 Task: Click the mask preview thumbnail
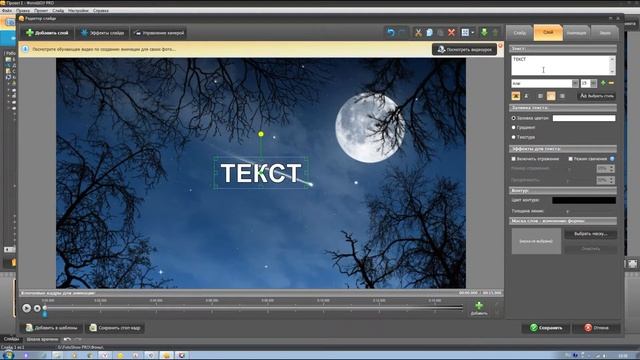[x=536, y=241]
